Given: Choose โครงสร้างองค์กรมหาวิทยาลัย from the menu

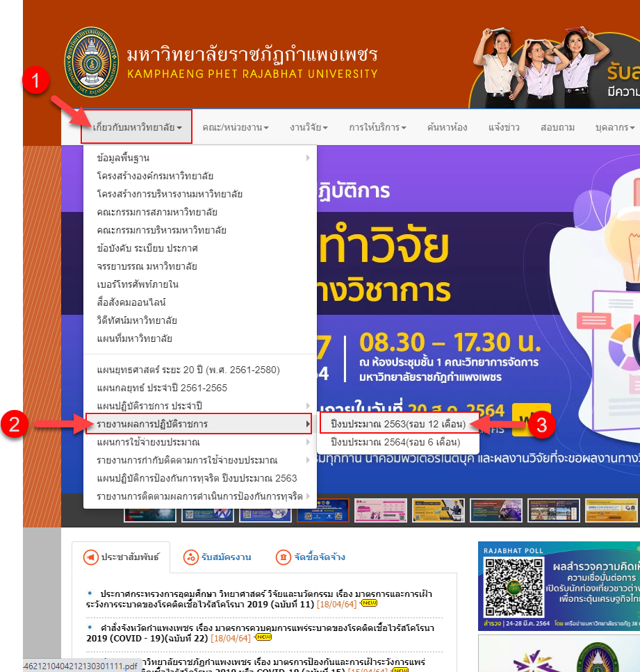Looking at the screenshot, I should pyautogui.click(x=200, y=176).
